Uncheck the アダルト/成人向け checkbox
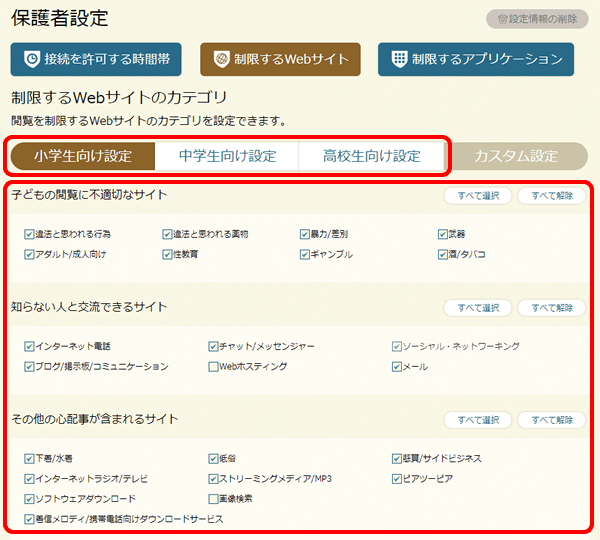Image resolution: width=600 pixels, height=540 pixels. pyautogui.click(x=29, y=255)
